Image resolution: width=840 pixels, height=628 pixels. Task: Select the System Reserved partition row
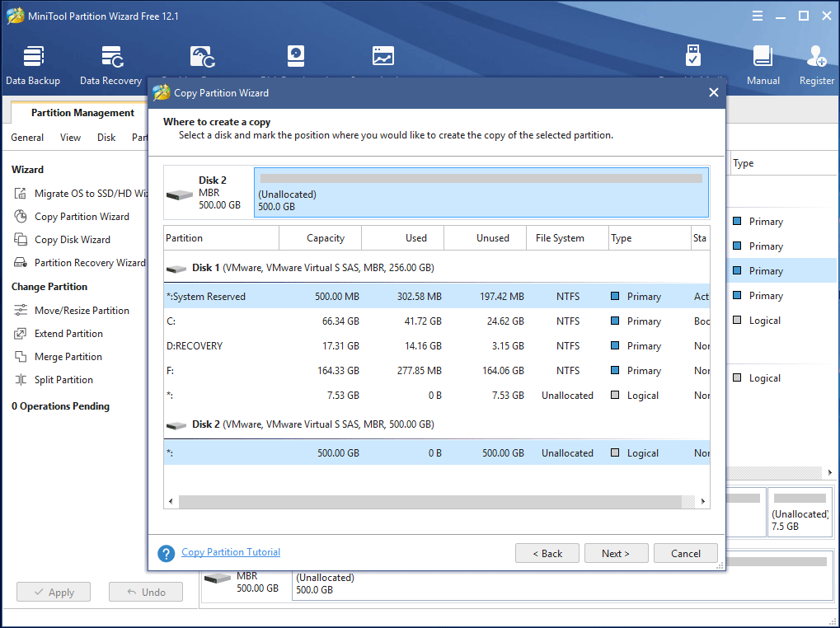click(437, 296)
